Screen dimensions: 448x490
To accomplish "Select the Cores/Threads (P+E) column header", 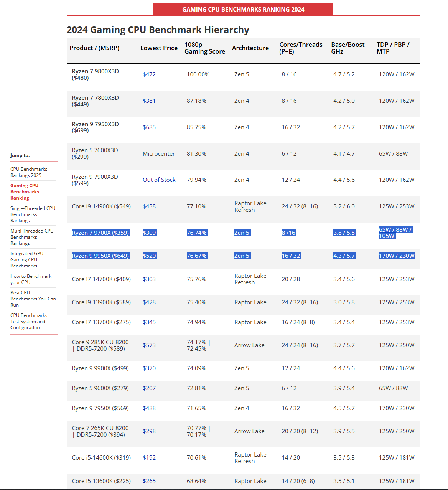I will (301, 48).
